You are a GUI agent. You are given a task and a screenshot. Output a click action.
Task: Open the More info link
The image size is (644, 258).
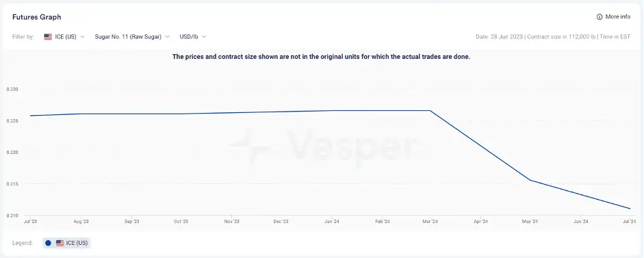[x=613, y=17]
